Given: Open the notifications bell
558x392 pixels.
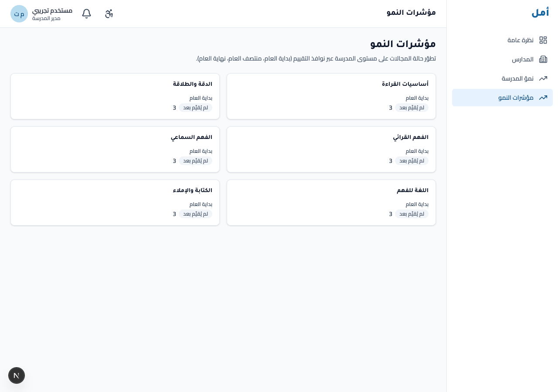Looking at the screenshot, I should [x=87, y=14].
